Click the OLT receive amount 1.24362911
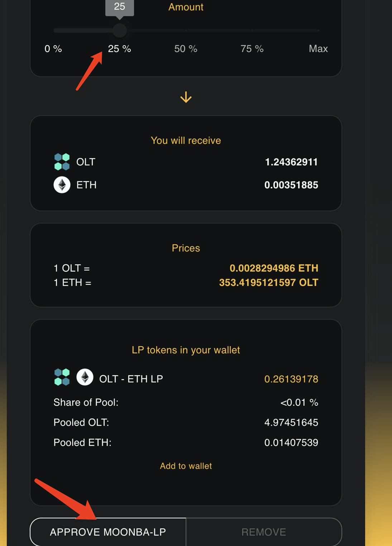This screenshot has height=546, width=392. click(291, 162)
